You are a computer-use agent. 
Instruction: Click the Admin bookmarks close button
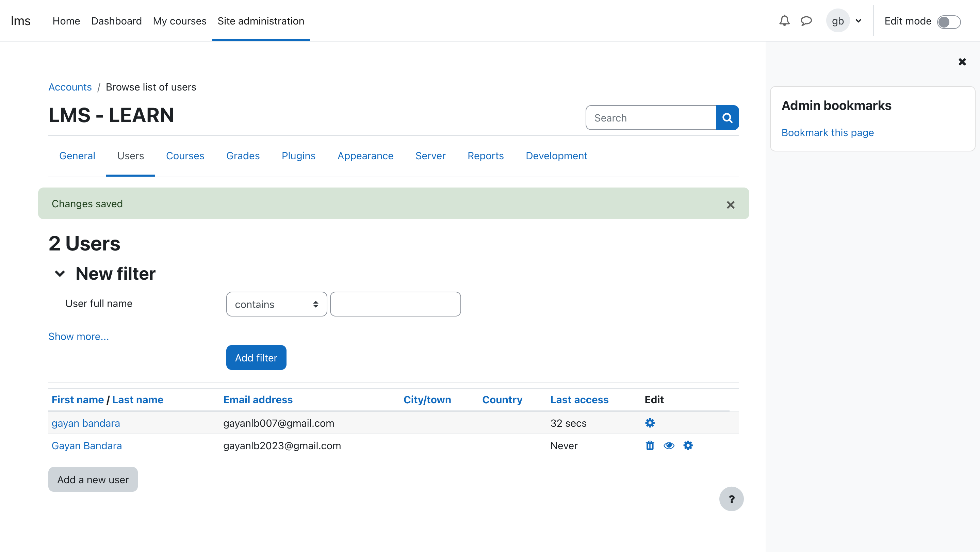(963, 62)
